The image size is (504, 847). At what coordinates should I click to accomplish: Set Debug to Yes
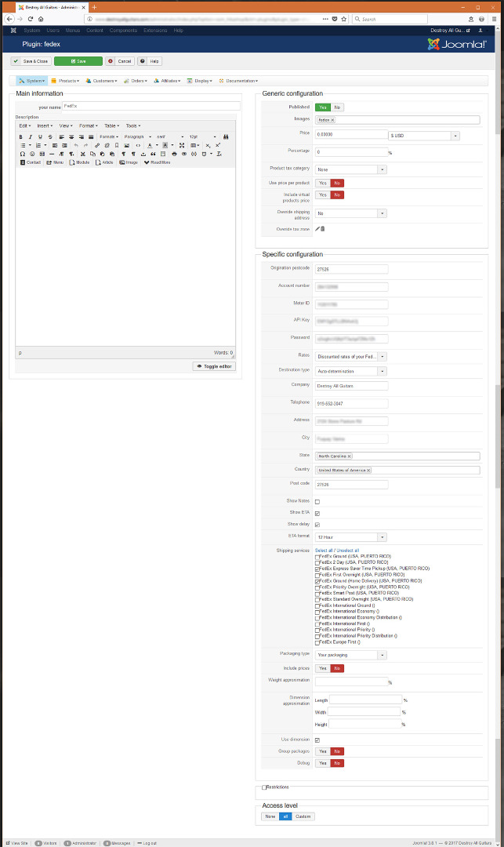323,763
